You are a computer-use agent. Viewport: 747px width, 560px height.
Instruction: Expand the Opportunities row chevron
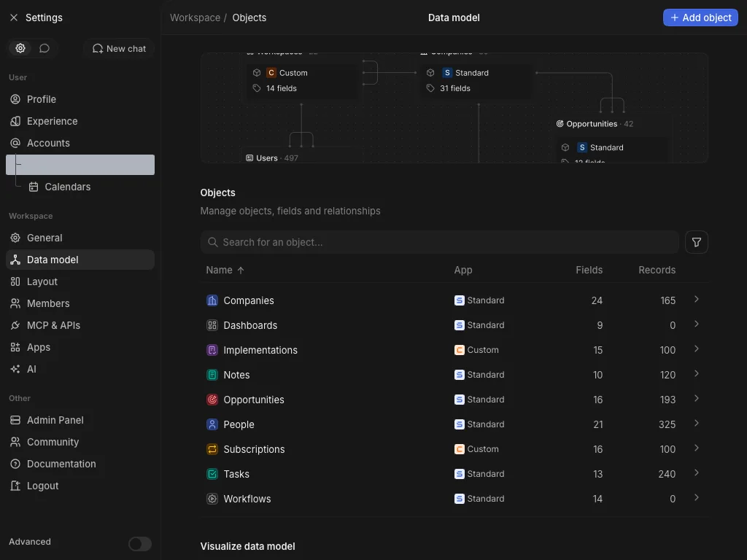697,398
